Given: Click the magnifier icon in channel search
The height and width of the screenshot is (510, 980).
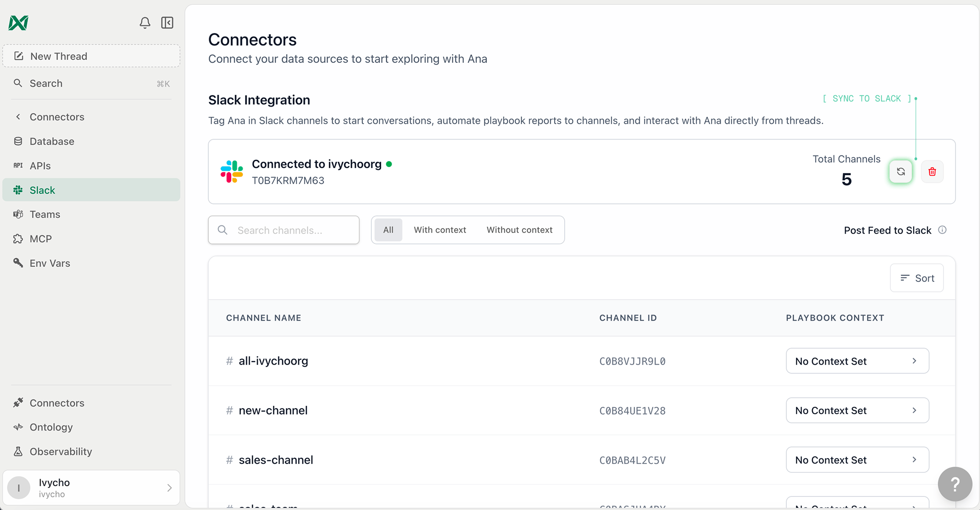Looking at the screenshot, I should 223,230.
